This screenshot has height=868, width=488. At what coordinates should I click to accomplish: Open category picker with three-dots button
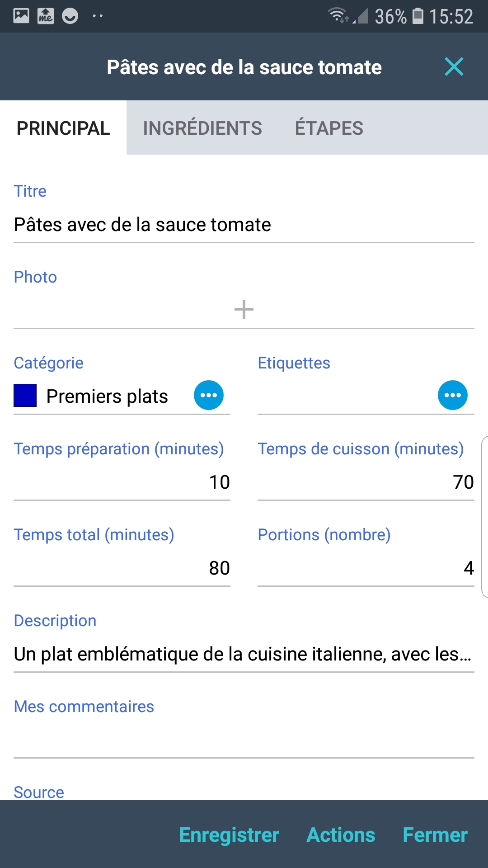point(208,395)
